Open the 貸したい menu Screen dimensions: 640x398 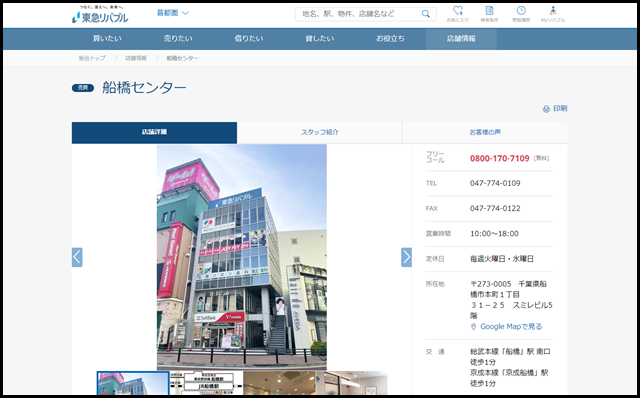320,39
